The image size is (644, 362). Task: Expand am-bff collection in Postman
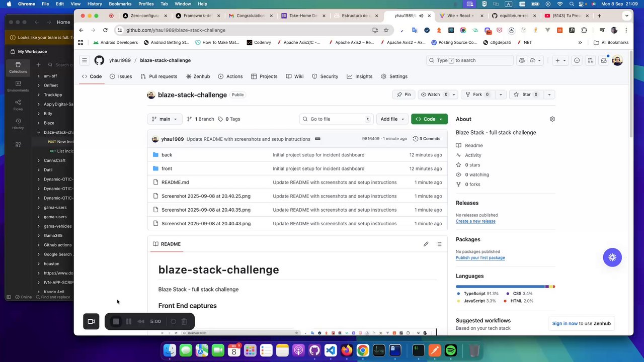[x=39, y=76]
